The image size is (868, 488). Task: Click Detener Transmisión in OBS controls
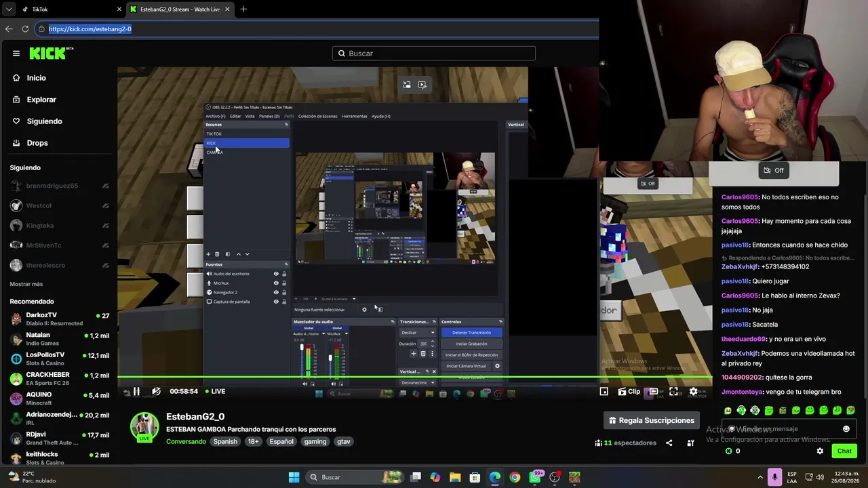pyautogui.click(x=471, y=333)
